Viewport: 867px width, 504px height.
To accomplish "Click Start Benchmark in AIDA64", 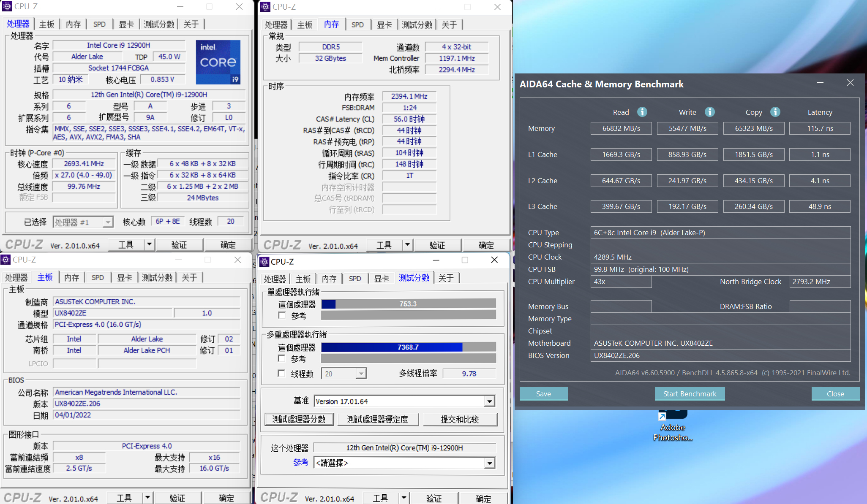I will [689, 394].
